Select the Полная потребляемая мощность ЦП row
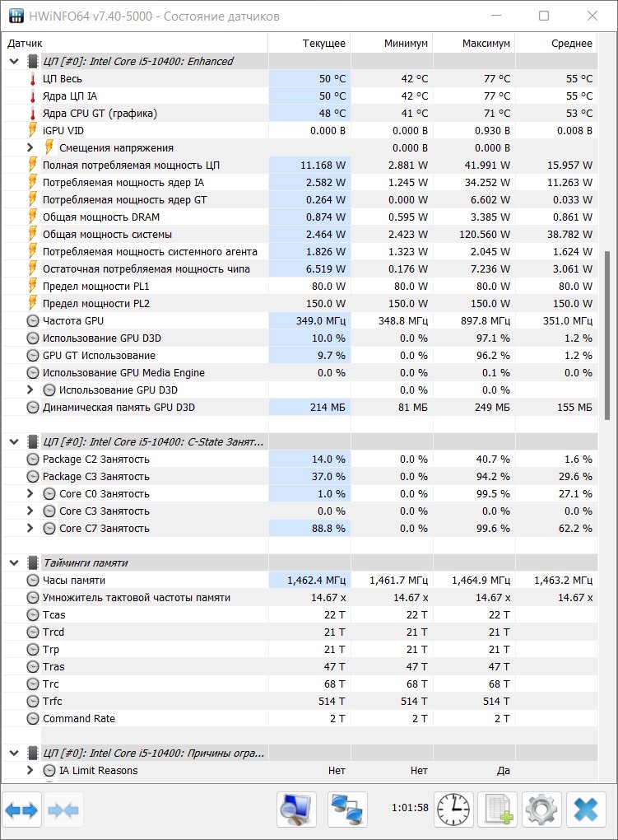Image resolution: width=618 pixels, height=840 pixels. (300, 165)
